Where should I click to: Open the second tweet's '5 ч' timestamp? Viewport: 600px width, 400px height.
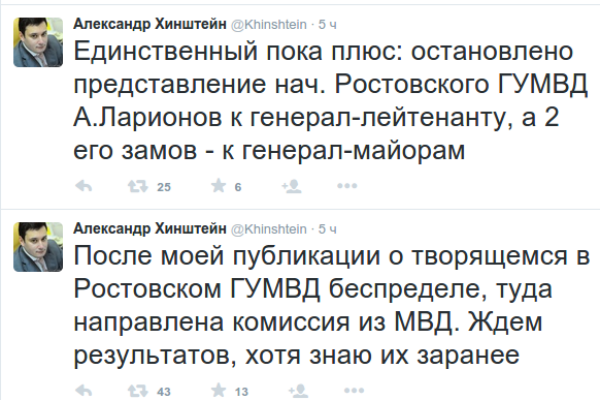click(x=327, y=226)
